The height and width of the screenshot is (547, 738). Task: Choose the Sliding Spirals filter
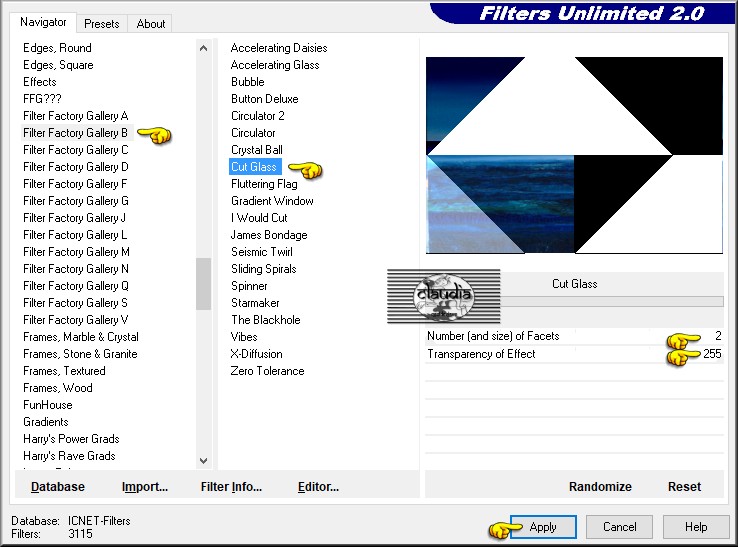coord(264,269)
